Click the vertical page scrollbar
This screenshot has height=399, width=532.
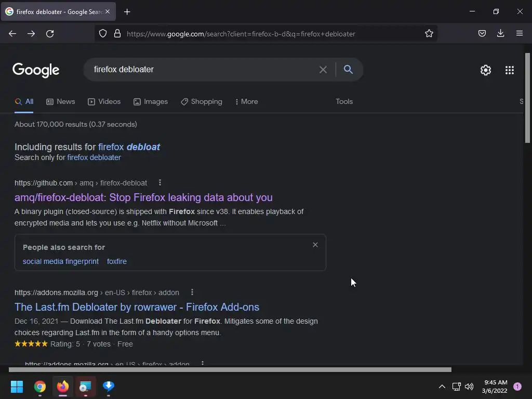click(527, 98)
